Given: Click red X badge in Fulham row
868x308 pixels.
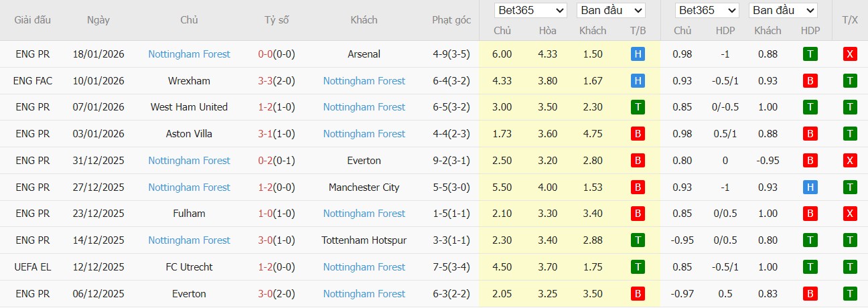Looking at the screenshot, I should pos(850,214).
